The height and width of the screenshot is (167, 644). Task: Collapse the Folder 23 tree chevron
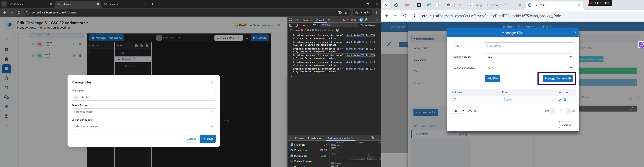(x=119, y=60)
